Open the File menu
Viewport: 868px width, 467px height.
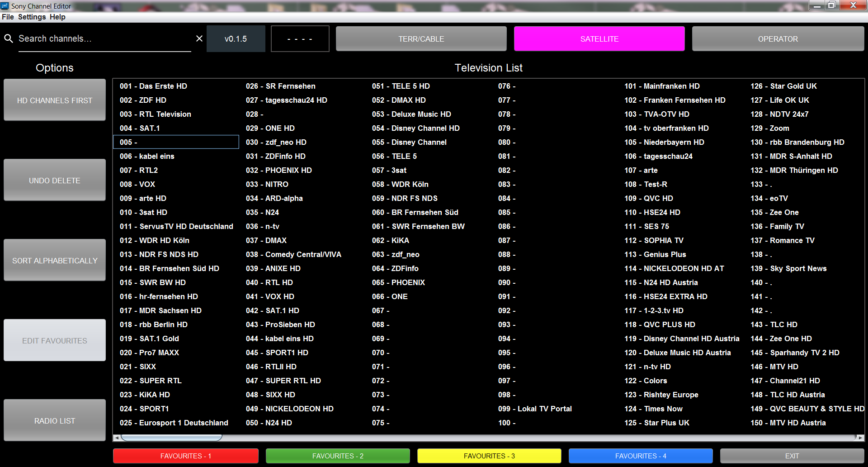click(8, 17)
